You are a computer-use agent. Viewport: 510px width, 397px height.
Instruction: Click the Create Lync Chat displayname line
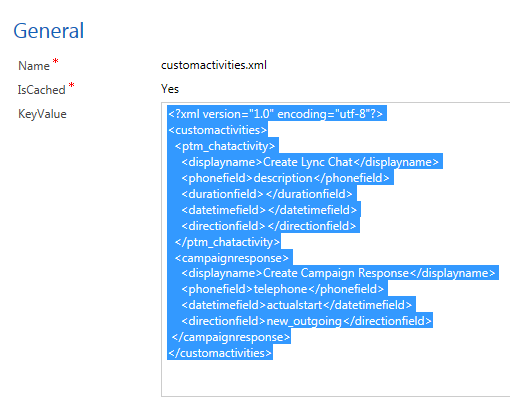(x=310, y=162)
